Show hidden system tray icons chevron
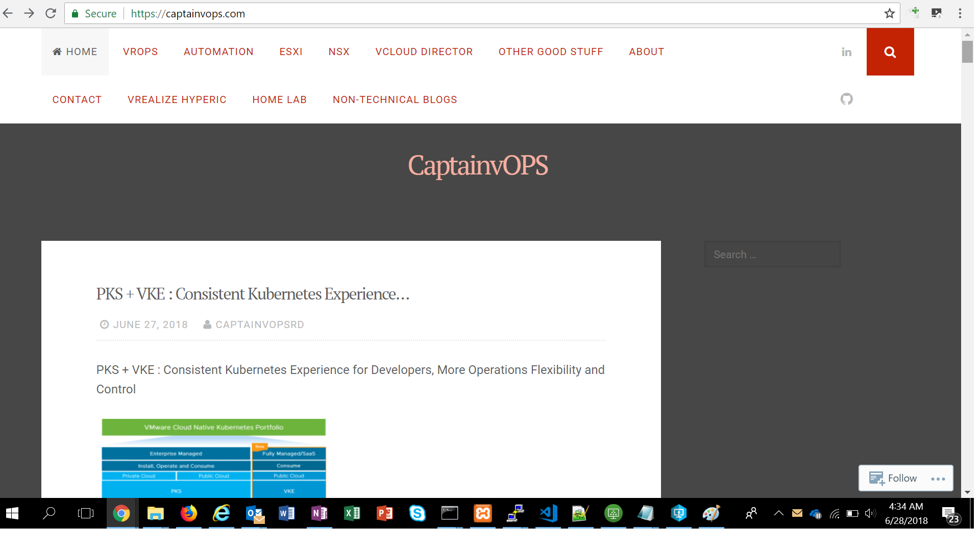Image resolution: width=980 pixels, height=551 pixels. pyautogui.click(x=778, y=513)
